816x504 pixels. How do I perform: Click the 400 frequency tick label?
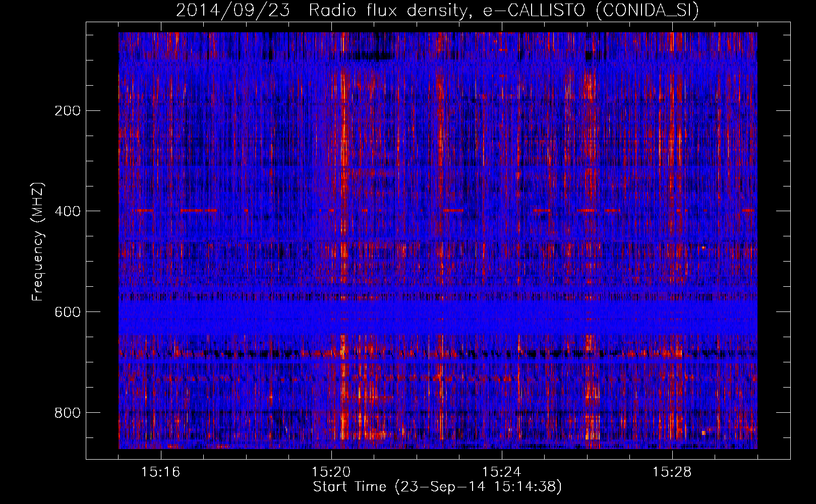(x=67, y=211)
